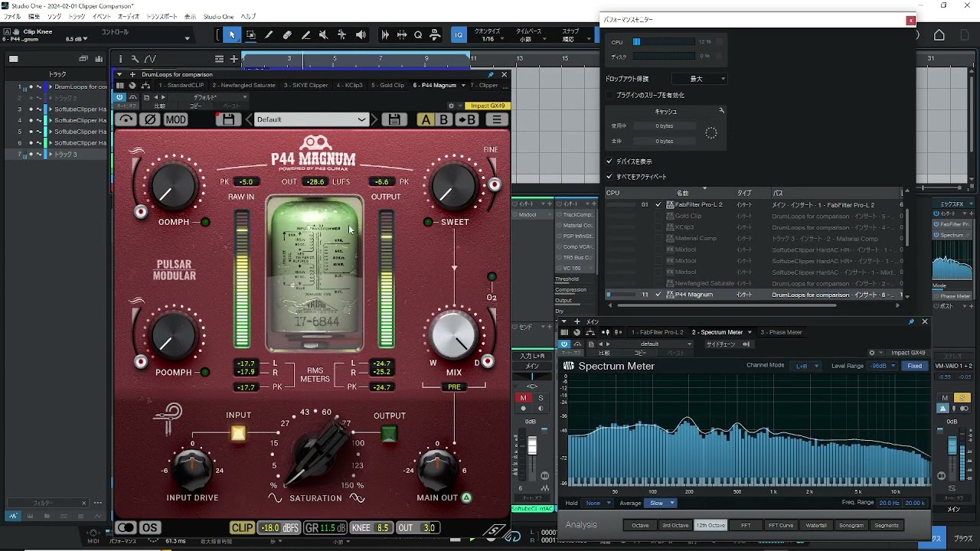The width and height of the screenshot is (980, 551).
Task: Click the cache wrench icon in performance monitor
Action: 720,111
